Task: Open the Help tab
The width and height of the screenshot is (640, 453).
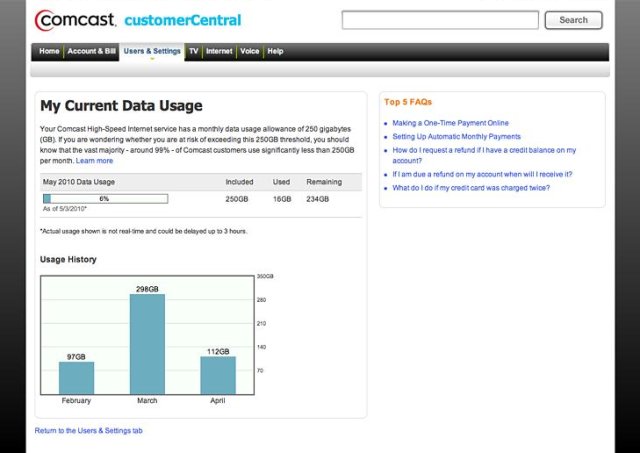Action: point(275,51)
